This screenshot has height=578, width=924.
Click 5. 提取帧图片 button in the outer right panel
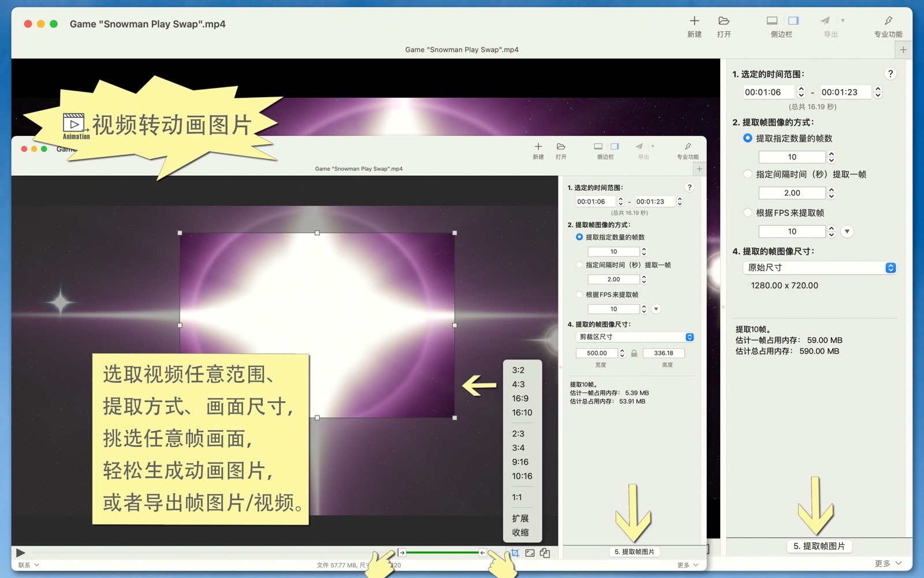click(819, 546)
